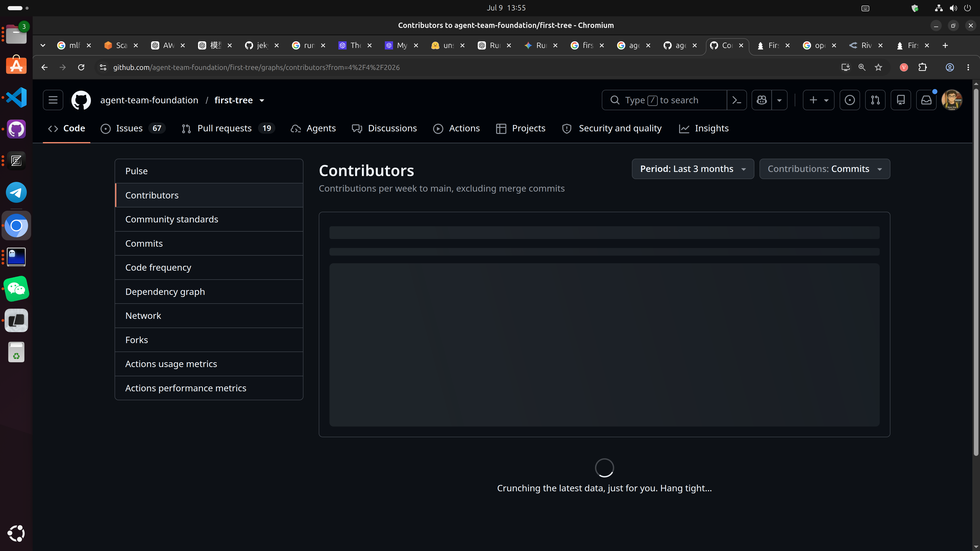Switch to the Agents tab

tap(313, 128)
